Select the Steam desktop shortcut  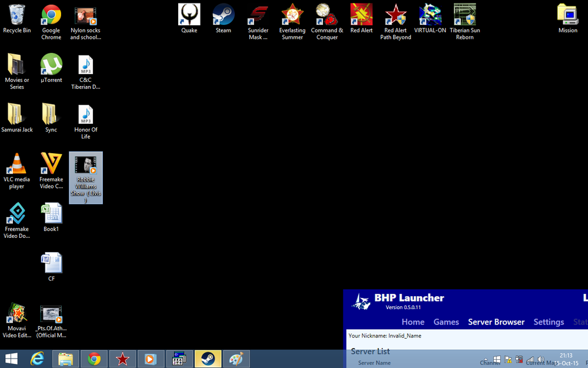(223, 19)
